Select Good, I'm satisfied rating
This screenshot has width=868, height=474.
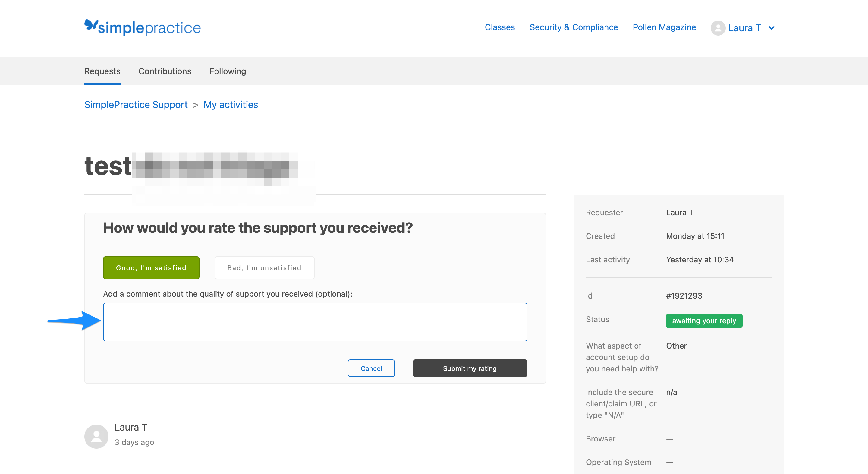(x=151, y=268)
